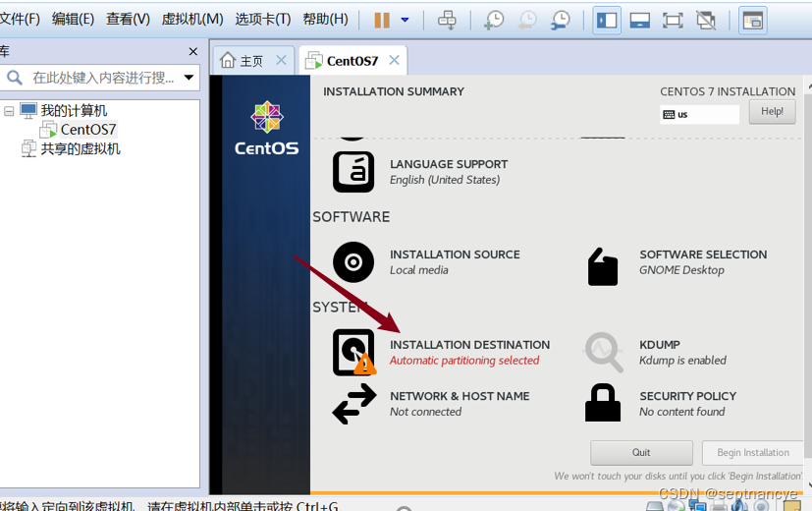This screenshot has width=812, height=511.
Task: Switch to the CentOS7 tab
Action: (352, 61)
